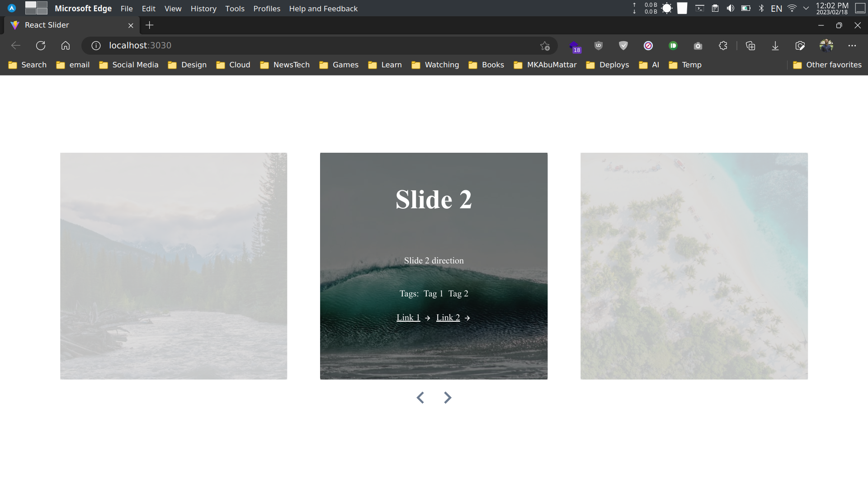The image size is (868, 488).
Task: Open the screenshot camera extension
Action: [698, 46]
